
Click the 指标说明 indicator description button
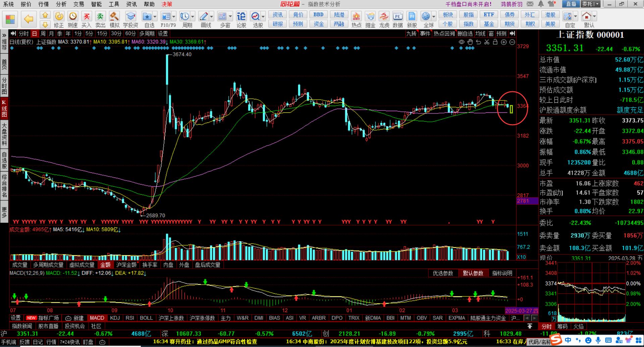[502, 273]
